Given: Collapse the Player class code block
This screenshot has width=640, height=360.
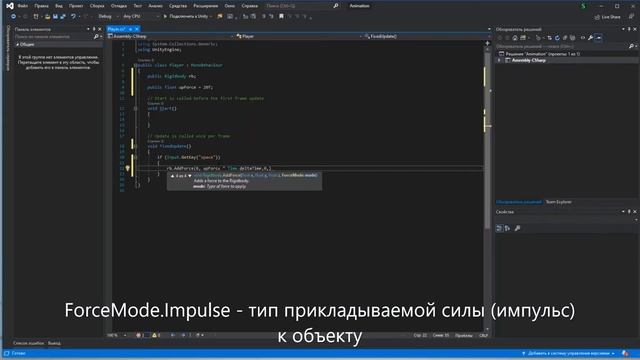Looking at the screenshot, I should [136, 65].
